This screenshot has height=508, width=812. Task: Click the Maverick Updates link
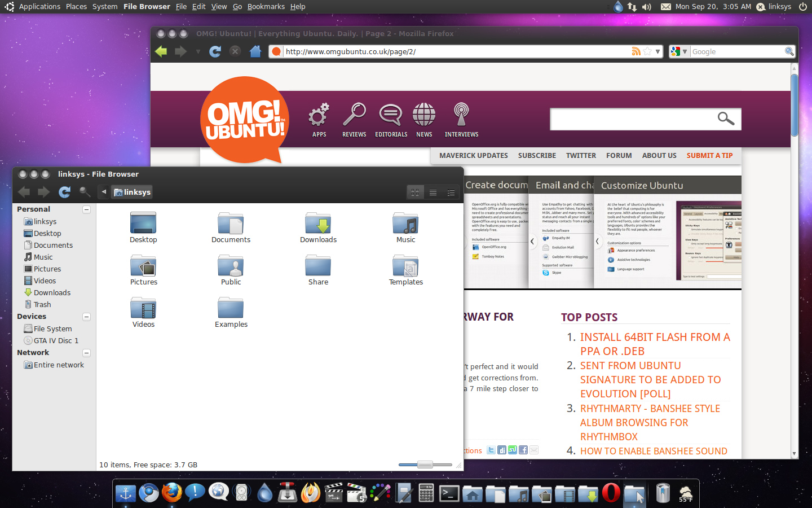point(474,156)
